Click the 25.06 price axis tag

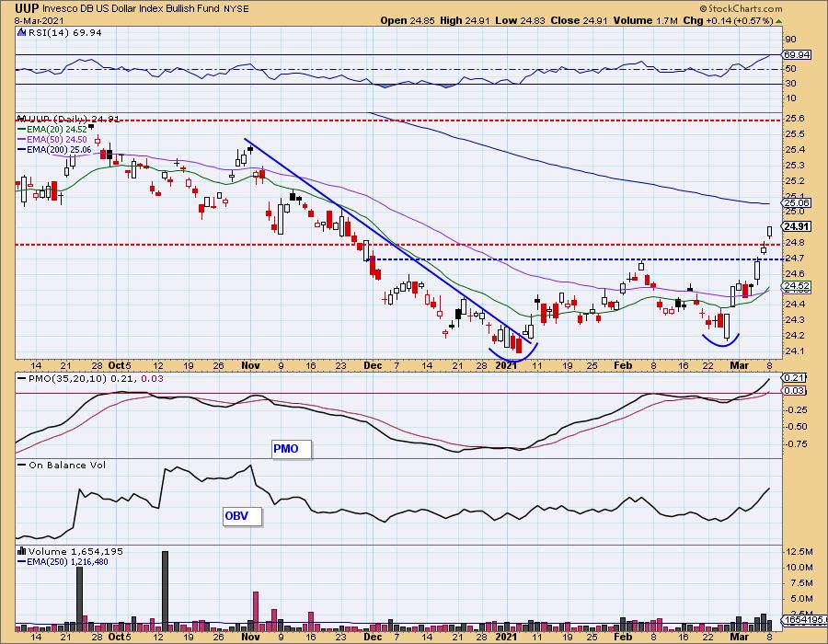(x=797, y=203)
